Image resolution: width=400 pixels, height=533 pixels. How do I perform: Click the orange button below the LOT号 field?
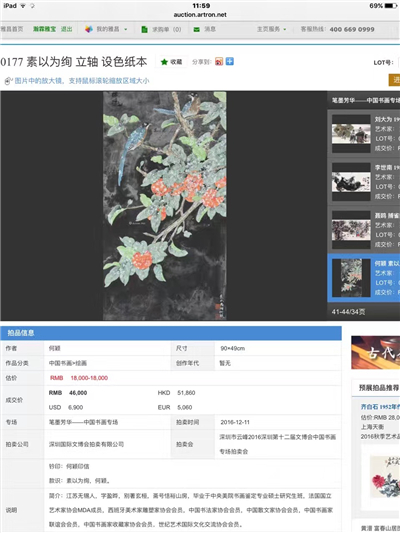[394, 80]
